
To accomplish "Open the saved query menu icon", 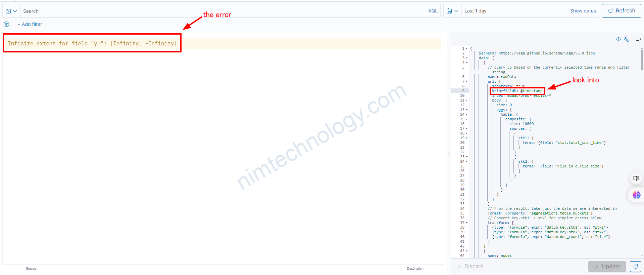I will [x=11, y=11].
